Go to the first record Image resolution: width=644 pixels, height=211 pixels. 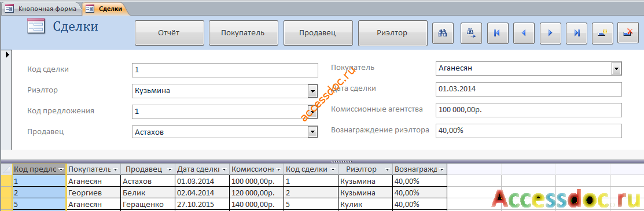click(x=498, y=33)
